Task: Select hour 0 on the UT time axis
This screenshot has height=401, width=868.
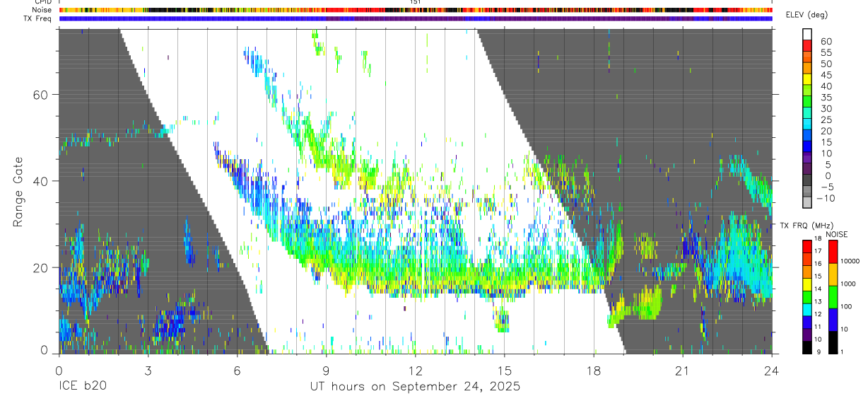Action: pyautogui.click(x=59, y=371)
